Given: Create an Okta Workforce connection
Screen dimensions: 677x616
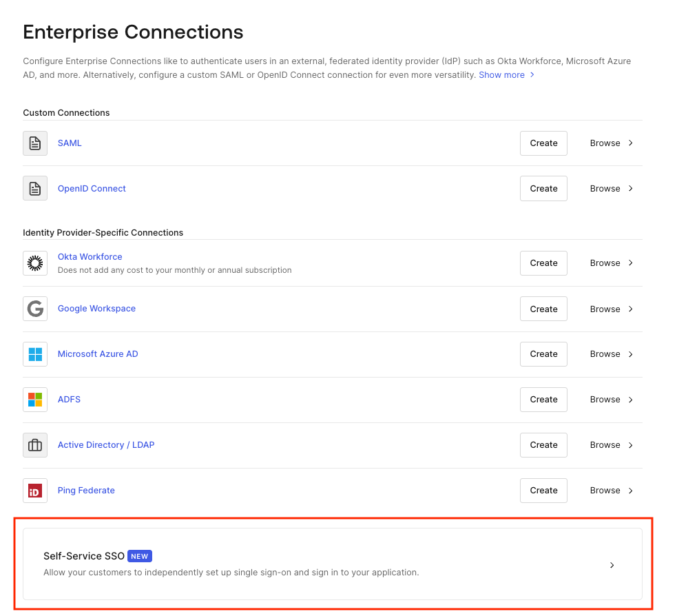Looking at the screenshot, I should (543, 263).
